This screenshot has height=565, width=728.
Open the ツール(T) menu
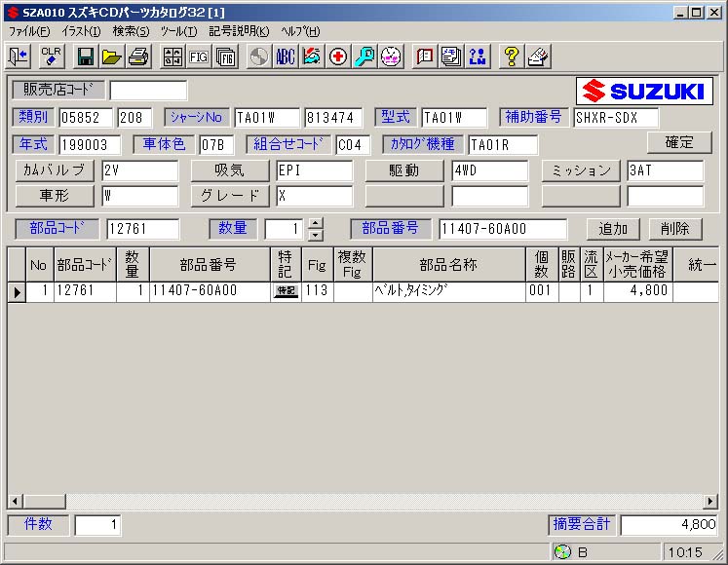click(x=178, y=31)
